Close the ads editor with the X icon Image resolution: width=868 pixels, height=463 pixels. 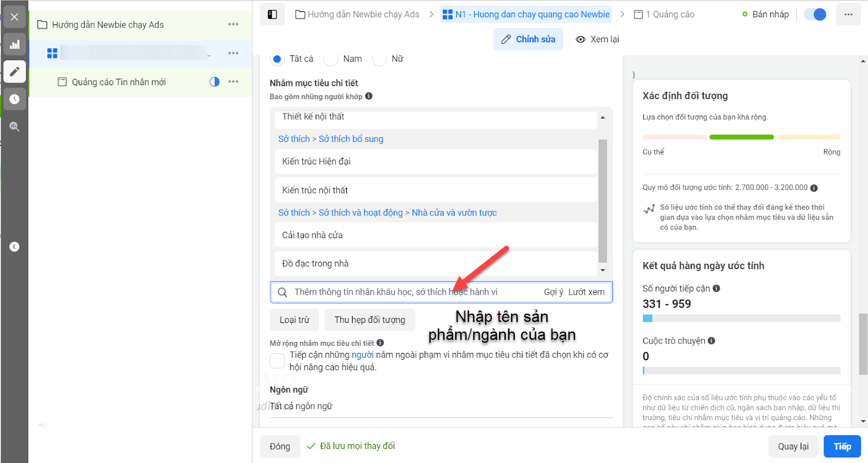[x=15, y=17]
